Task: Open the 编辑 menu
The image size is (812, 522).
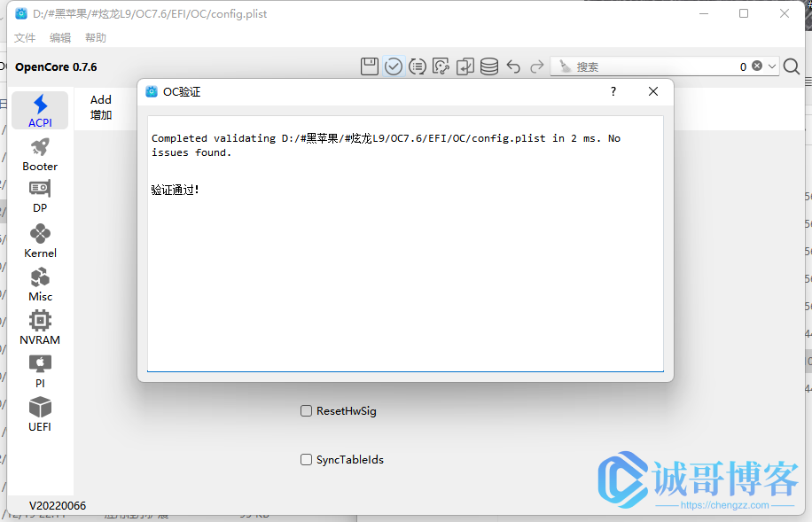Action: coord(60,38)
